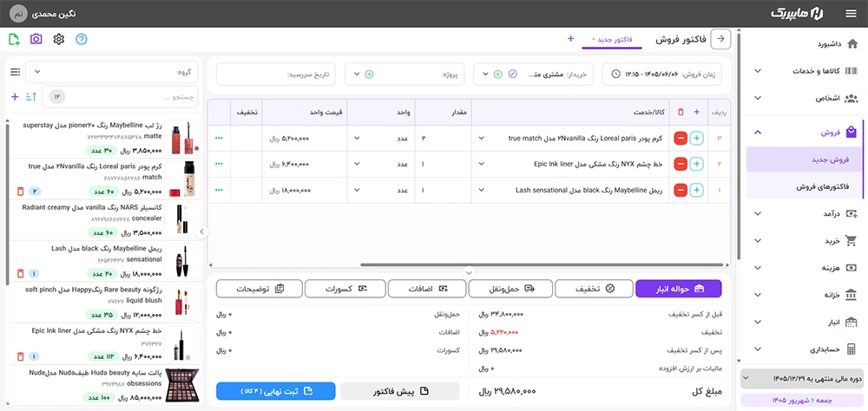Open the گروه group dropdown
Image resolution: width=868 pixels, height=411 pixels.
click(x=112, y=72)
